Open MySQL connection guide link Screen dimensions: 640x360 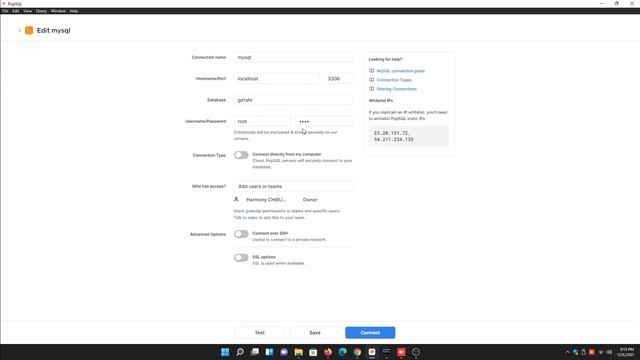point(400,71)
